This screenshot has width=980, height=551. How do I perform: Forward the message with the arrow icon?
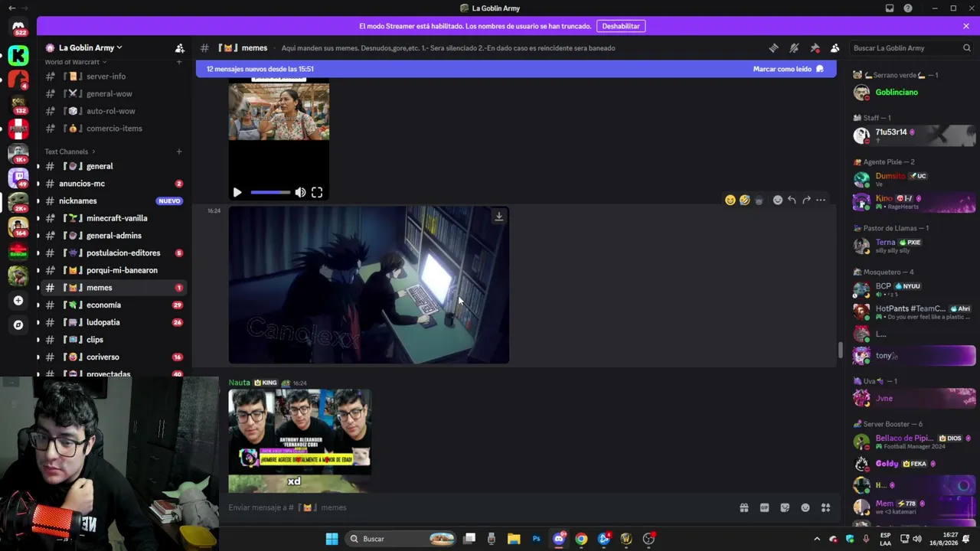click(x=806, y=201)
